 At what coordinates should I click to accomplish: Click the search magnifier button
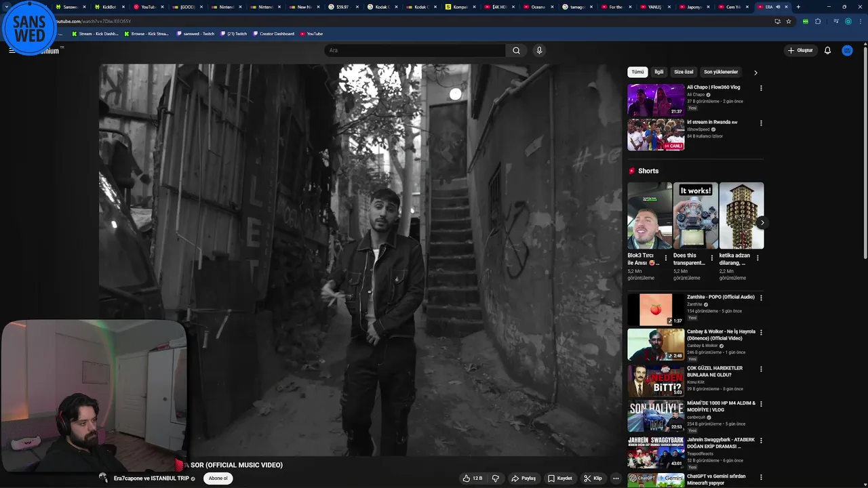(516, 50)
